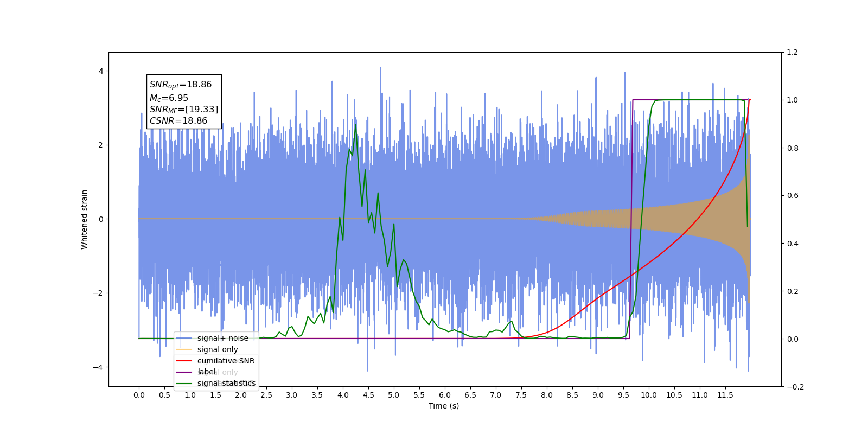Click the 0.6 tick label on the right axis
This screenshot has width=868, height=434.
click(792, 196)
